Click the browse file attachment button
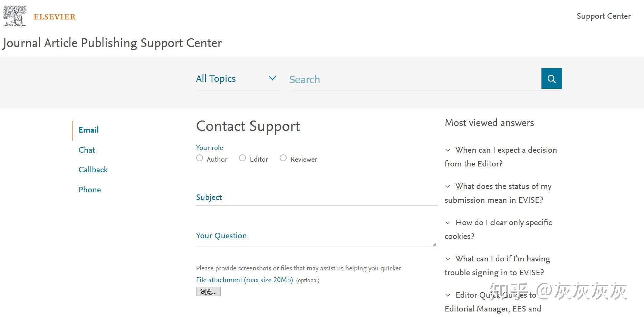Viewport: 644px width, 317px height. [x=208, y=292]
